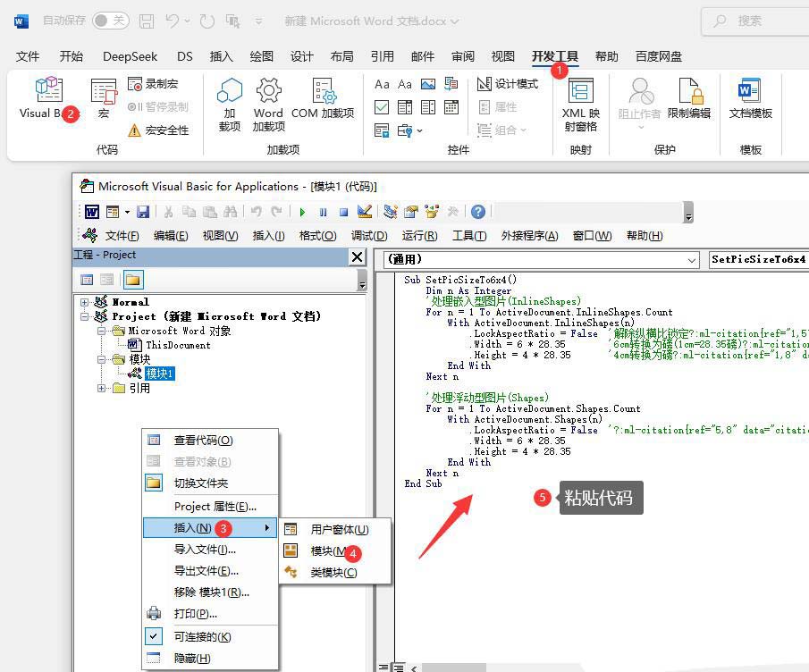Open 宏安全性 macro security settings
The image size is (809, 672).
[158, 130]
